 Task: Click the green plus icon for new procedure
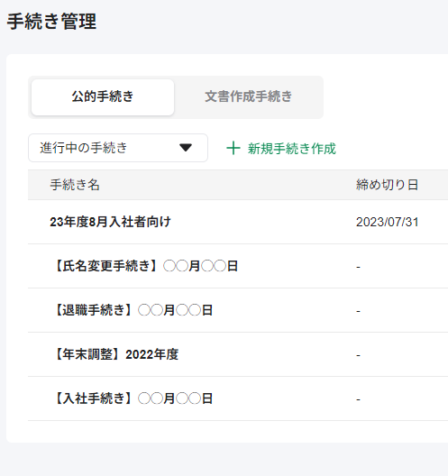tap(233, 148)
